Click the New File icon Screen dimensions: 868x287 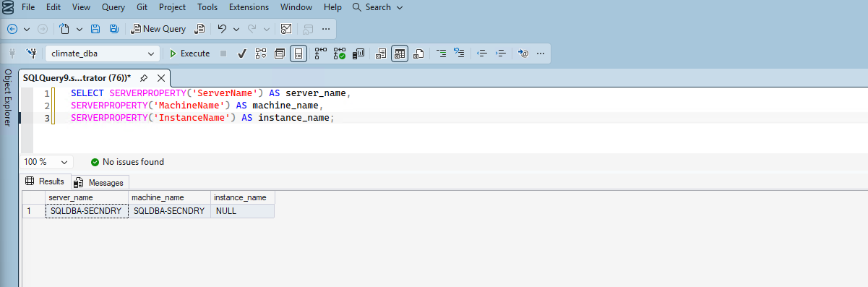pos(64,29)
